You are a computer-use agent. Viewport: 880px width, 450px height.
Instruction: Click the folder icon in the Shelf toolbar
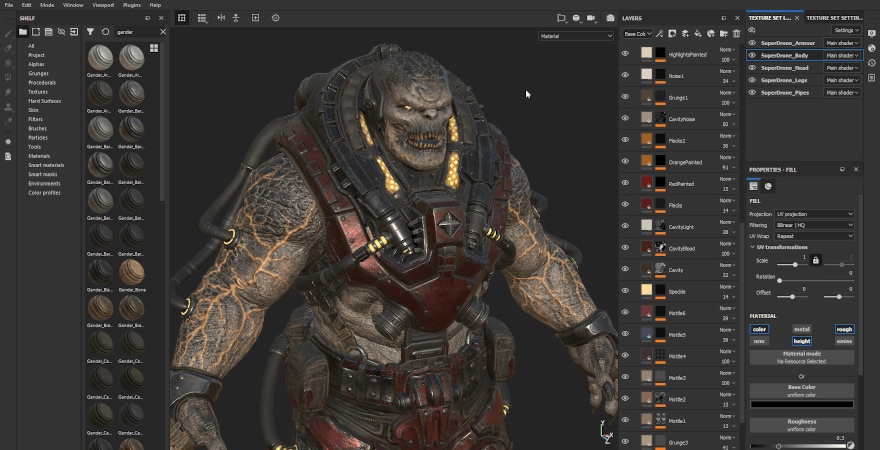(x=22, y=32)
